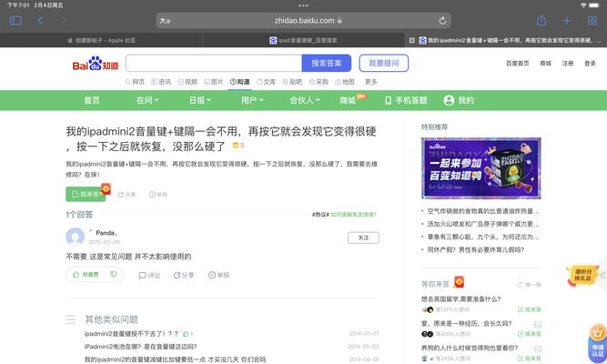Open similar question iPadmini2电池在哪
The width and height of the screenshot is (607, 364).
(140, 347)
